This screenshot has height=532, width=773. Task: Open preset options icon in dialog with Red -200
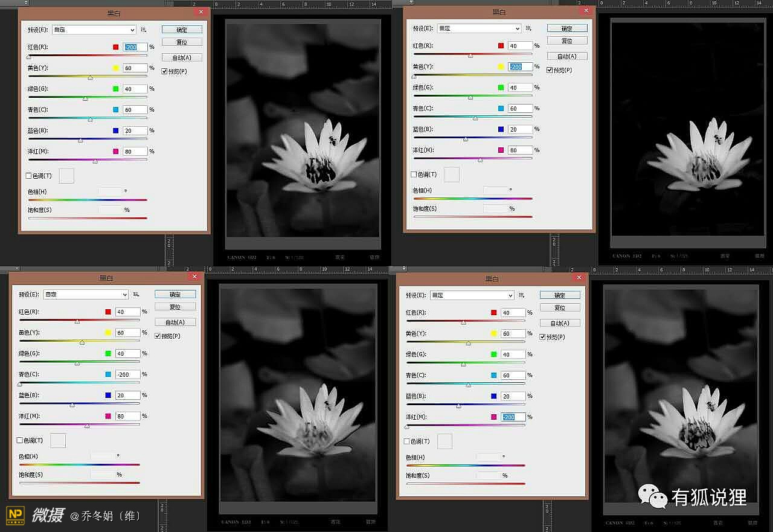tap(144, 30)
